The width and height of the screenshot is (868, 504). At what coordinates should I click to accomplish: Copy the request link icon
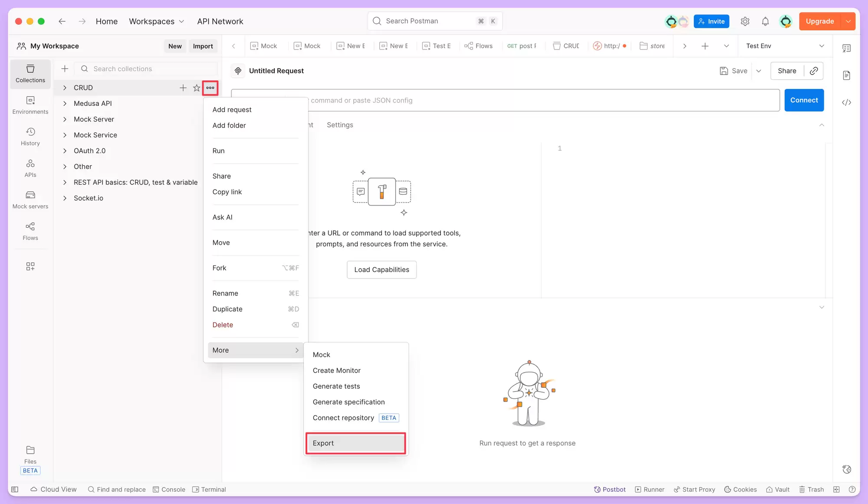click(x=814, y=71)
